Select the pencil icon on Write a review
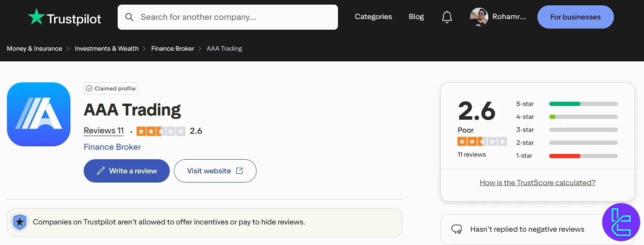Image resolution: width=644 pixels, height=245 pixels. [x=100, y=171]
